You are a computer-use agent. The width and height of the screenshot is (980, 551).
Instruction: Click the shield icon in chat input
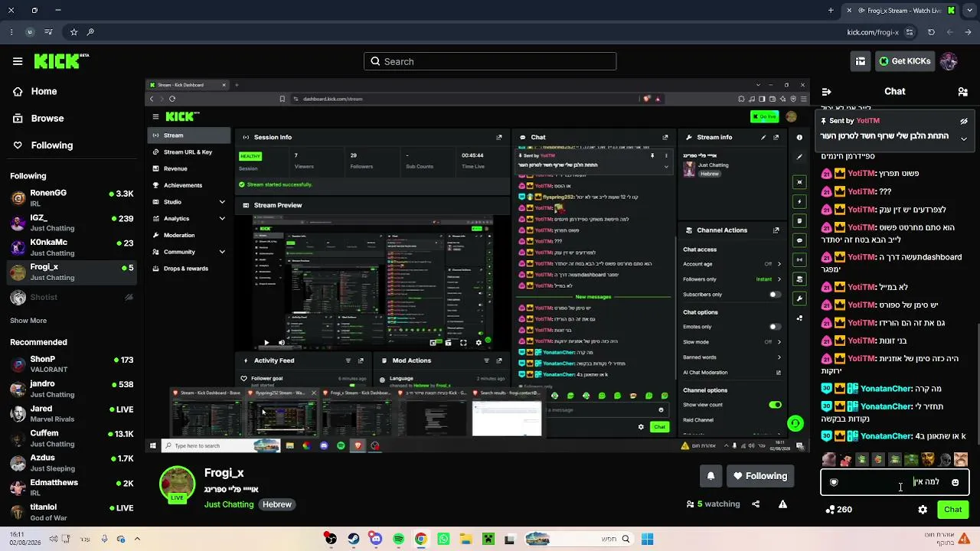pos(834,482)
